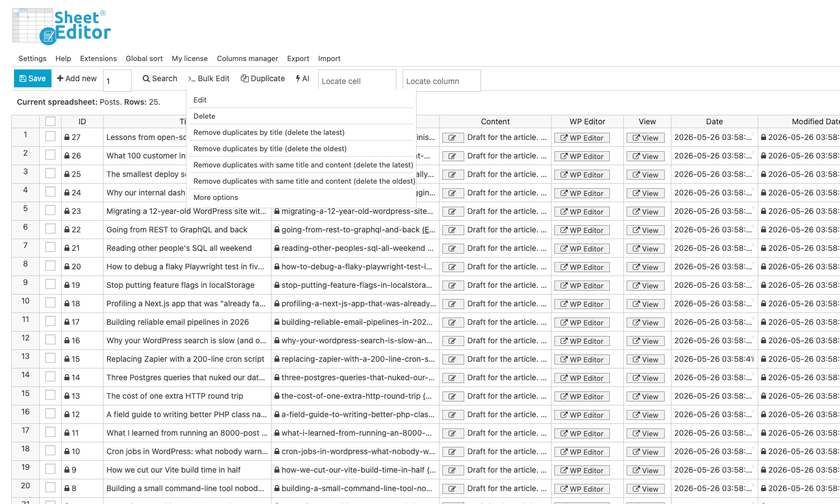
Task: Click WP Editor button for post 27
Action: click(582, 138)
